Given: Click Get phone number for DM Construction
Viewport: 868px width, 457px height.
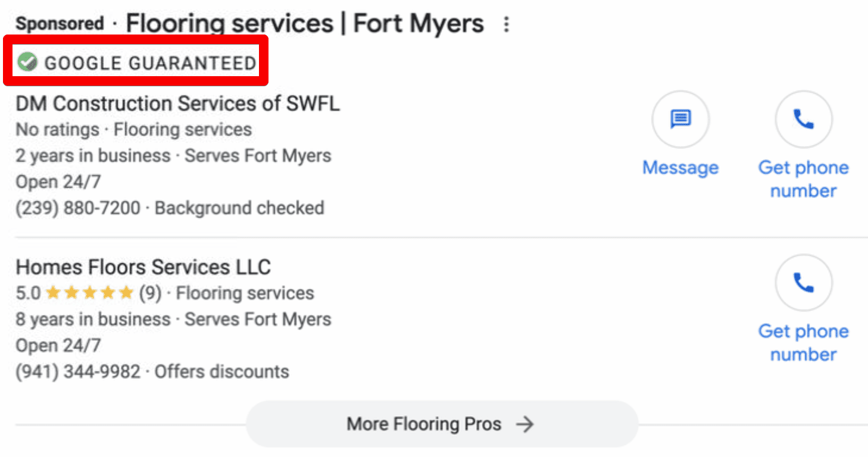Looking at the screenshot, I should (803, 179).
